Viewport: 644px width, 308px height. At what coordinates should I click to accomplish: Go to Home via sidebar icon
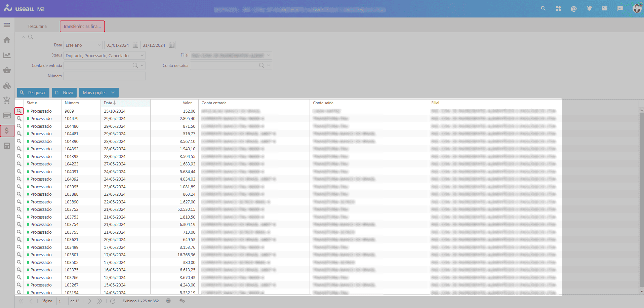coord(7,40)
